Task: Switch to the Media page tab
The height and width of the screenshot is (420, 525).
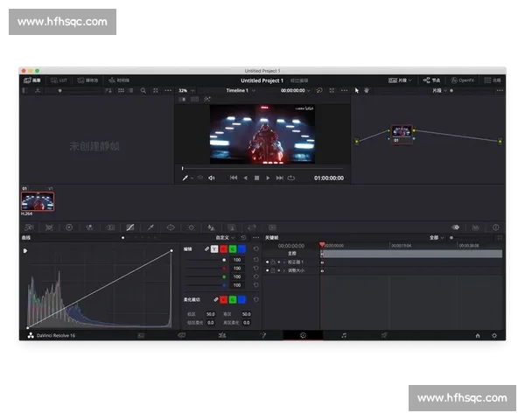Action: [x=141, y=336]
